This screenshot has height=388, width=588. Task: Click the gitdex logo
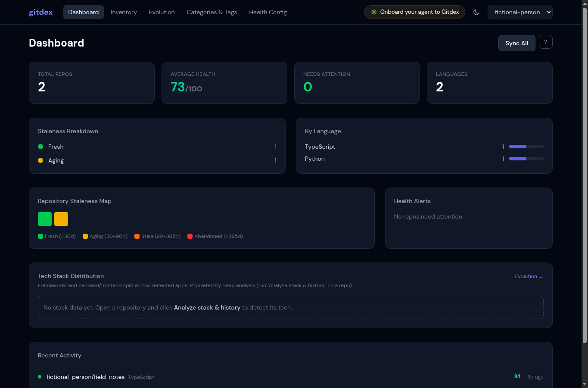coord(41,12)
